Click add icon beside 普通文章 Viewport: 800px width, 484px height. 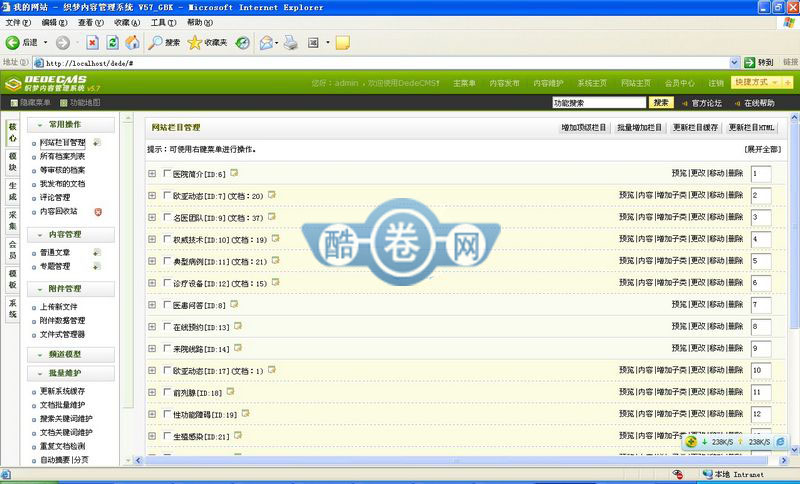point(96,252)
